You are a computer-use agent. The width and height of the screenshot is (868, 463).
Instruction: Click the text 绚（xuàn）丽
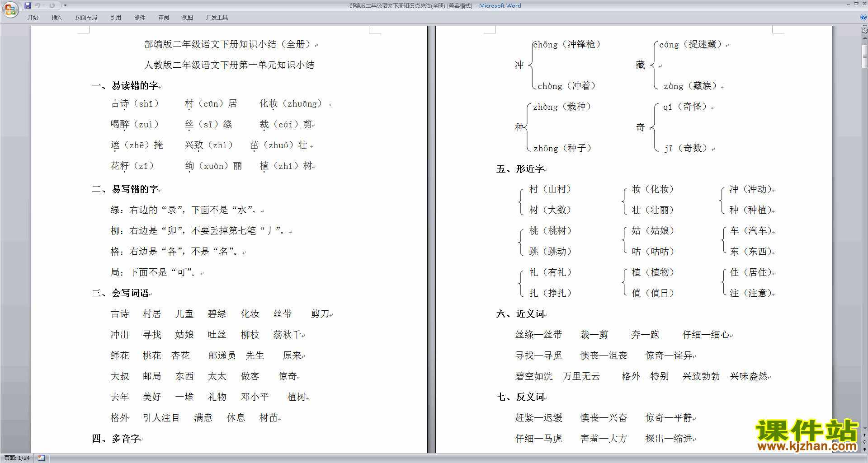(x=214, y=166)
